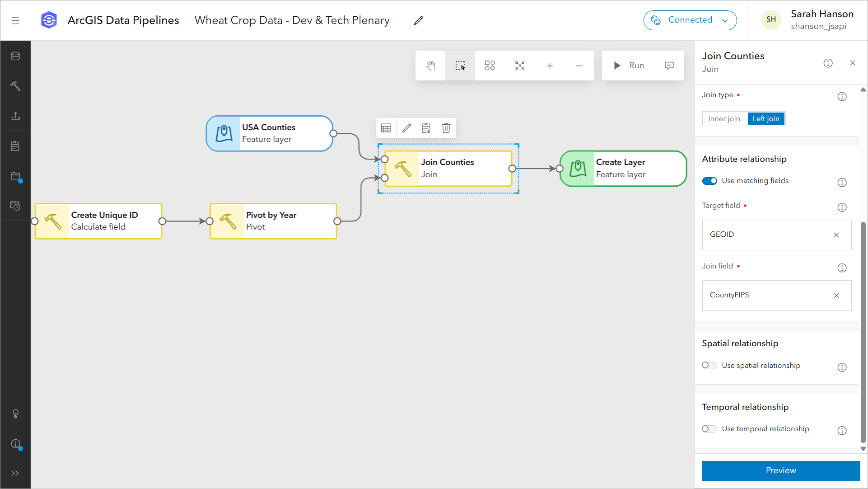Screen dimensions: 868x489
Task: Turn off Use matching fields
Action: [709, 180]
